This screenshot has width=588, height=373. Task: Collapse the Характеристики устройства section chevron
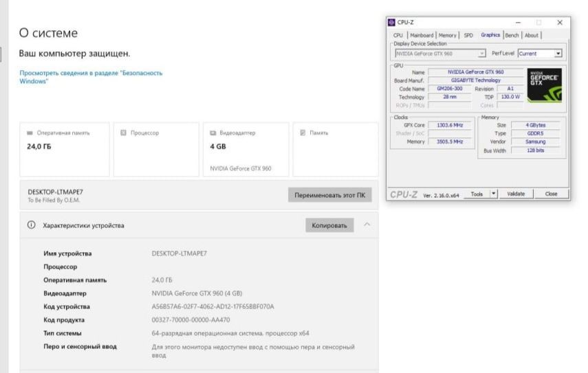click(367, 225)
